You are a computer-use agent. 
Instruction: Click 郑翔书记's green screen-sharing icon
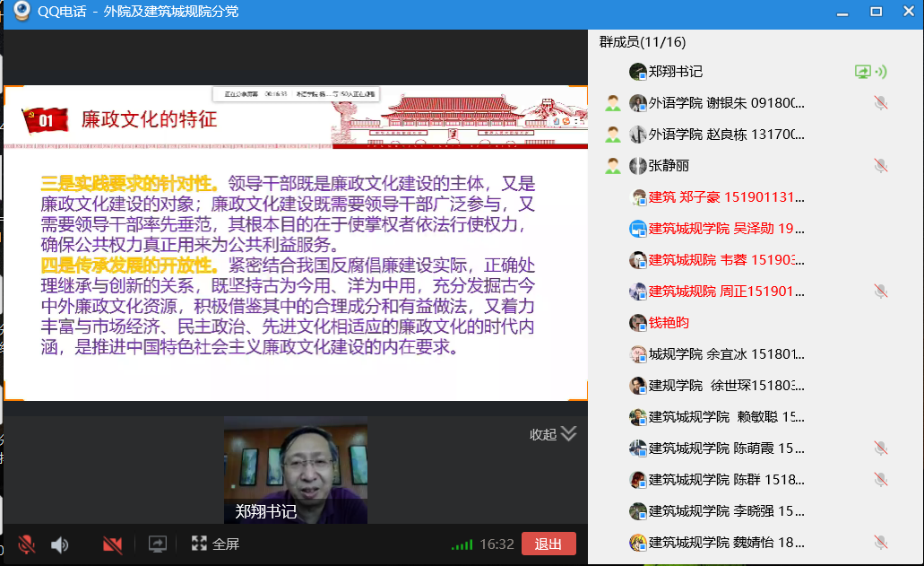coord(863,72)
